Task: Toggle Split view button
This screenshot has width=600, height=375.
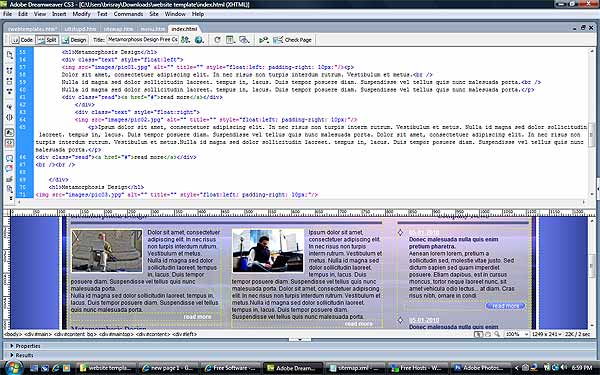Action: click(47, 40)
